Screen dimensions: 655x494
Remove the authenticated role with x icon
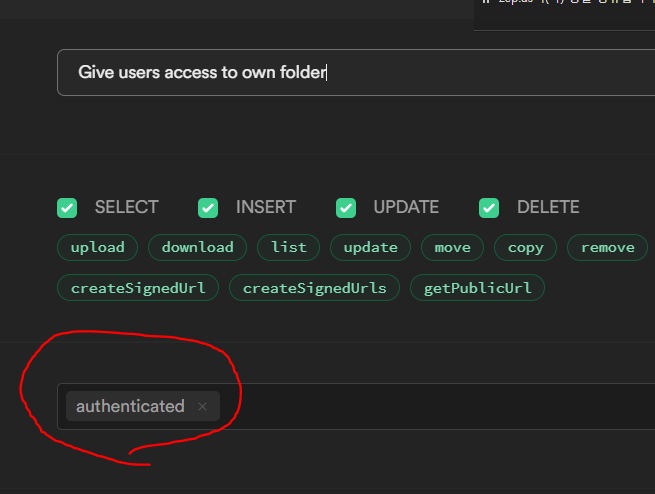point(203,406)
